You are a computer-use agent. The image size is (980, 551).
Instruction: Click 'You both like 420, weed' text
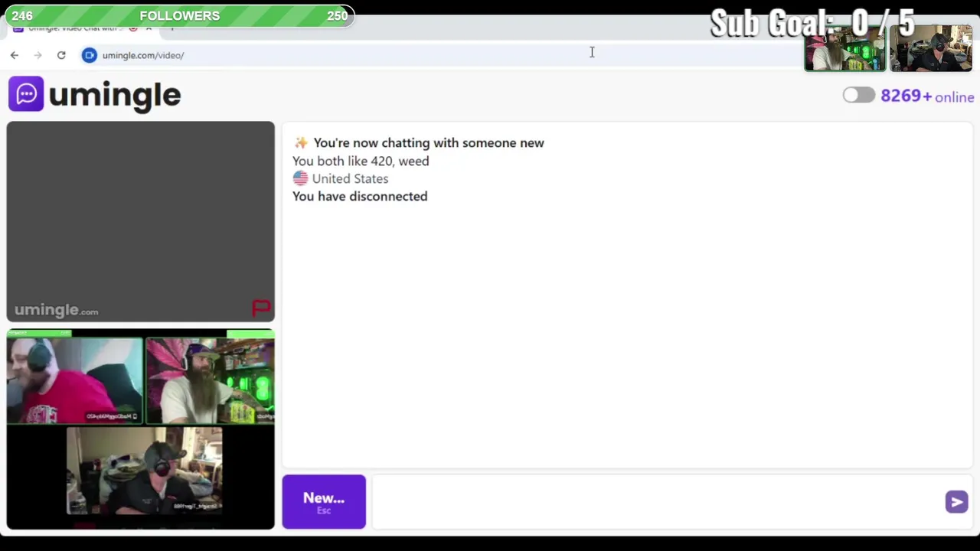click(361, 161)
